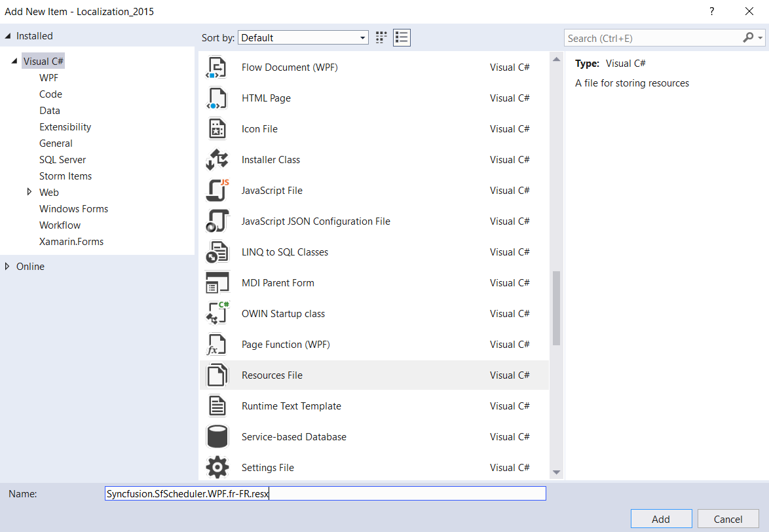This screenshot has width=769, height=532.
Task: Select the Windows Forms category
Action: tap(73, 209)
